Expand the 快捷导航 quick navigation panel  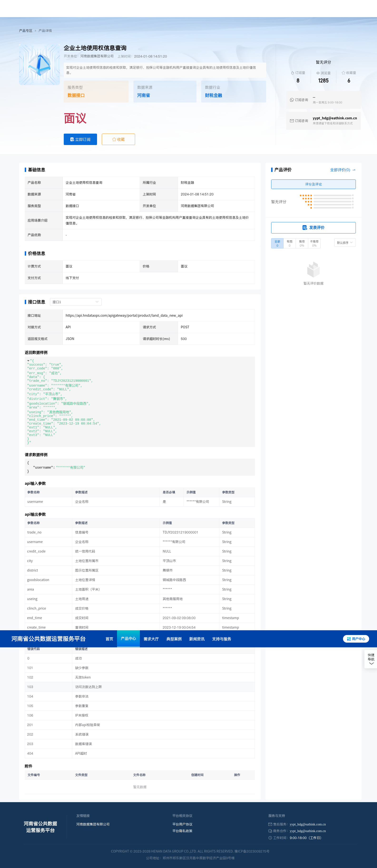click(371, 659)
